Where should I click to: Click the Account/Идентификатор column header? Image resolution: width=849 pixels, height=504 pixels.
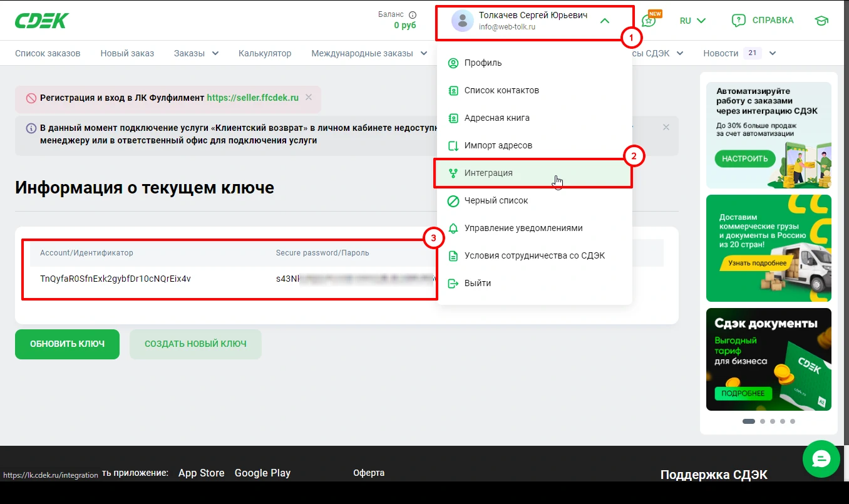[86, 253]
